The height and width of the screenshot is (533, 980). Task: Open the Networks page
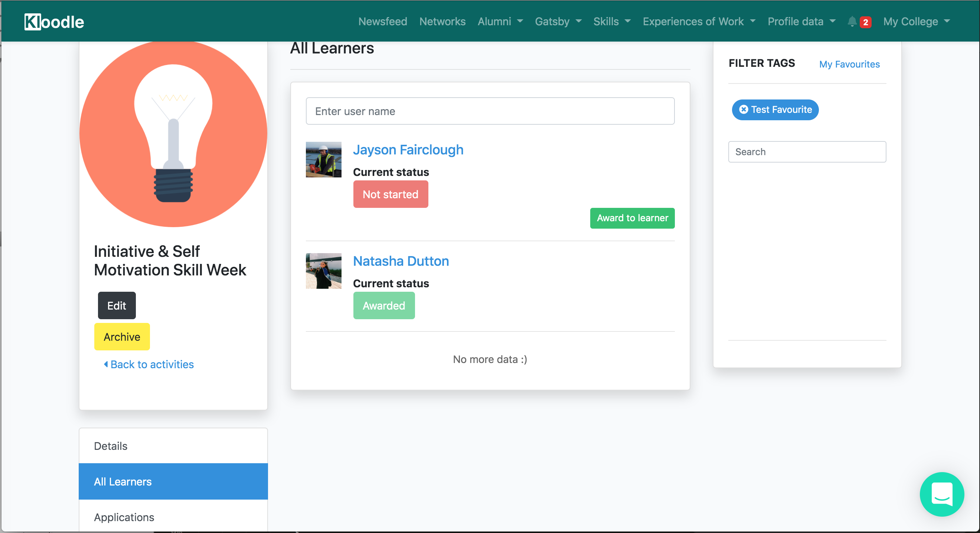coord(442,22)
